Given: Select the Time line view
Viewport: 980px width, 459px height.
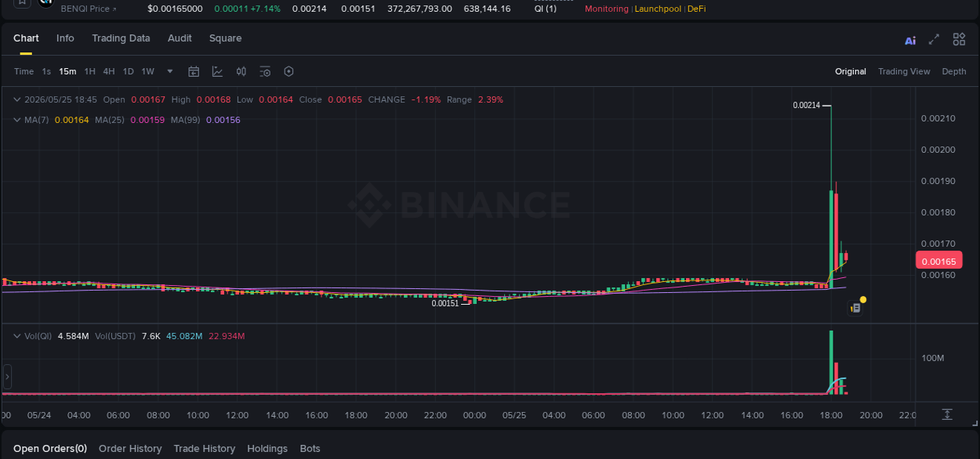Looking at the screenshot, I should (x=24, y=71).
